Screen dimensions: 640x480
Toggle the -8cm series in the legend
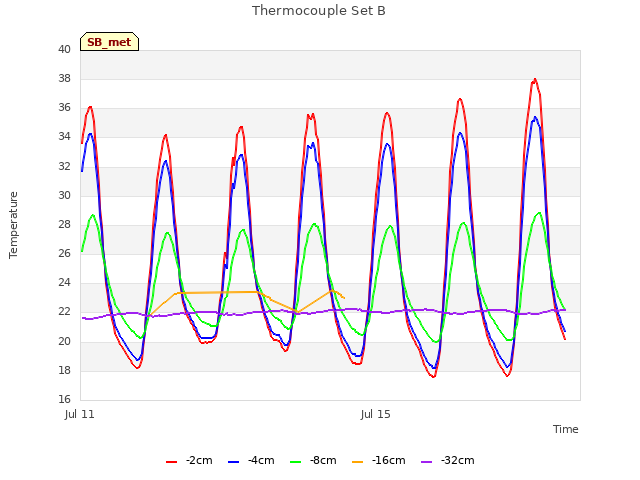[x=313, y=460]
